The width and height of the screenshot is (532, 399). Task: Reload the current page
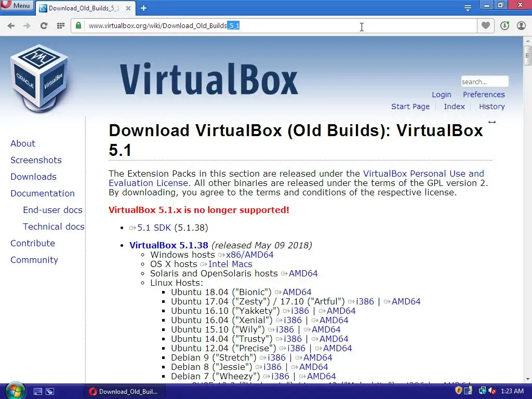point(44,26)
